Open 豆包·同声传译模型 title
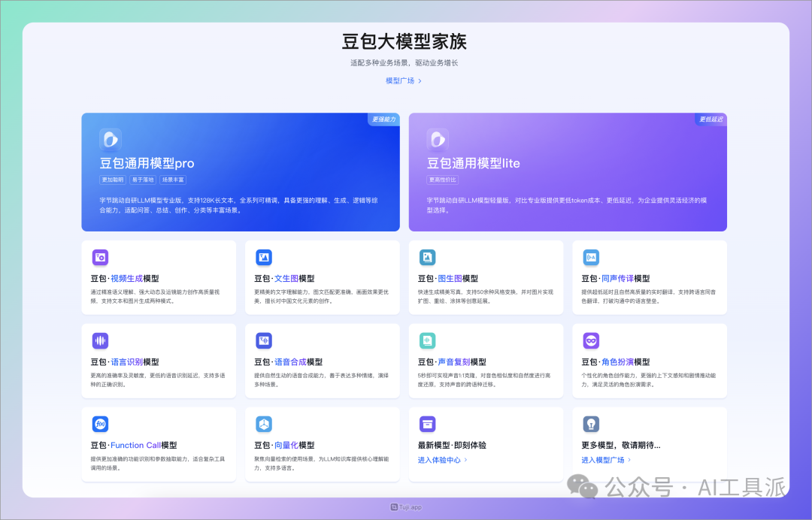This screenshot has height=520, width=812. 616,278
